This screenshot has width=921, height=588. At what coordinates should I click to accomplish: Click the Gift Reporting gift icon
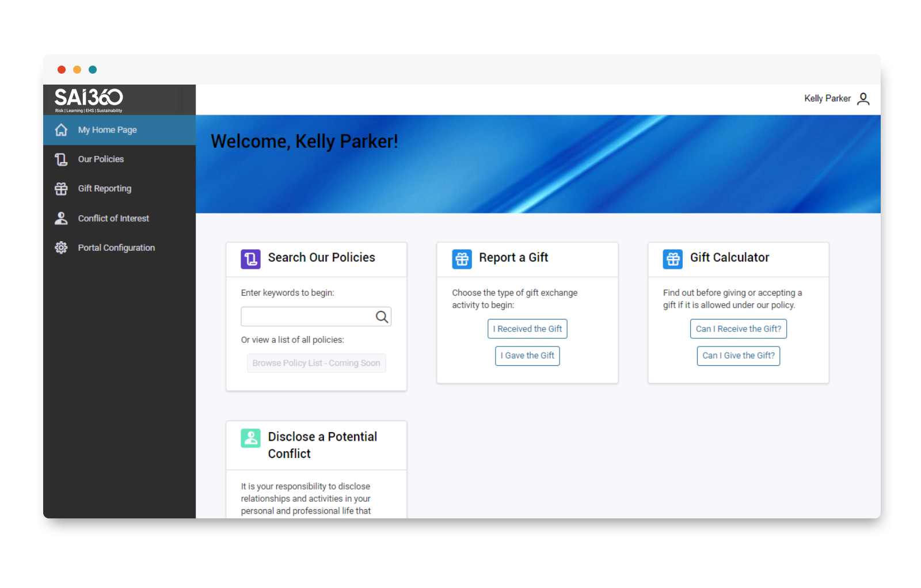coord(61,189)
